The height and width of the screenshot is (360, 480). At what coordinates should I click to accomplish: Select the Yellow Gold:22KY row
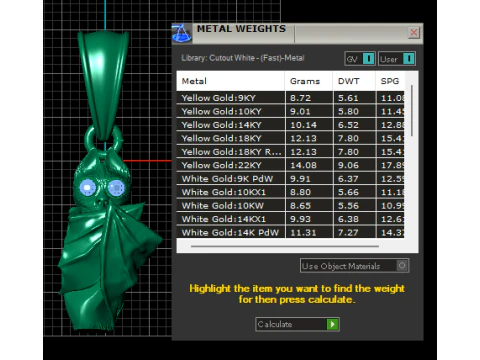[x=290, y=165]
